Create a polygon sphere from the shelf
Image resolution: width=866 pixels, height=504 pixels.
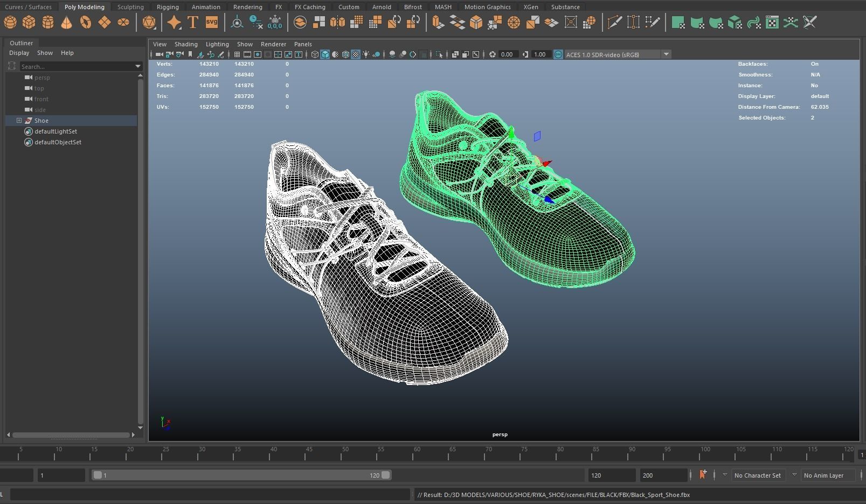coord(10,22)
